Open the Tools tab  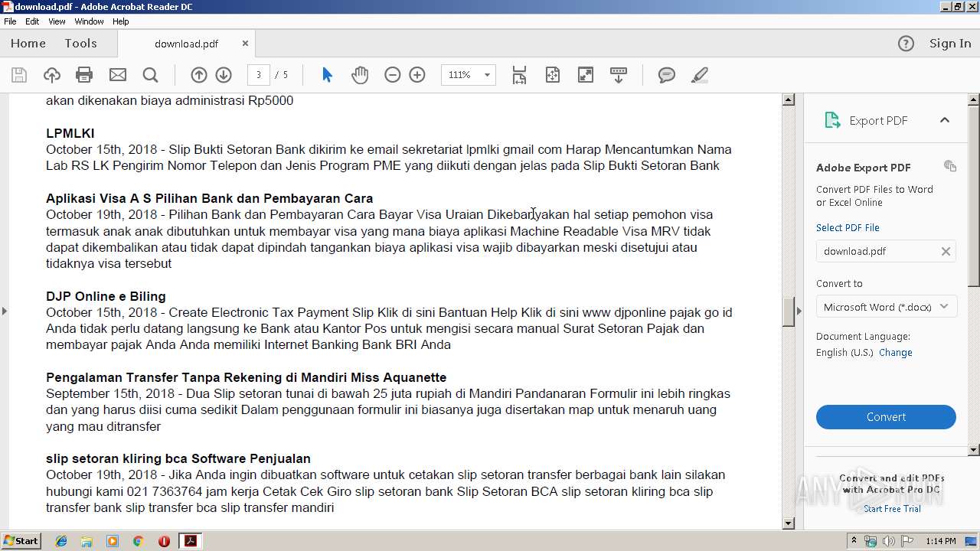pos(80,44)
